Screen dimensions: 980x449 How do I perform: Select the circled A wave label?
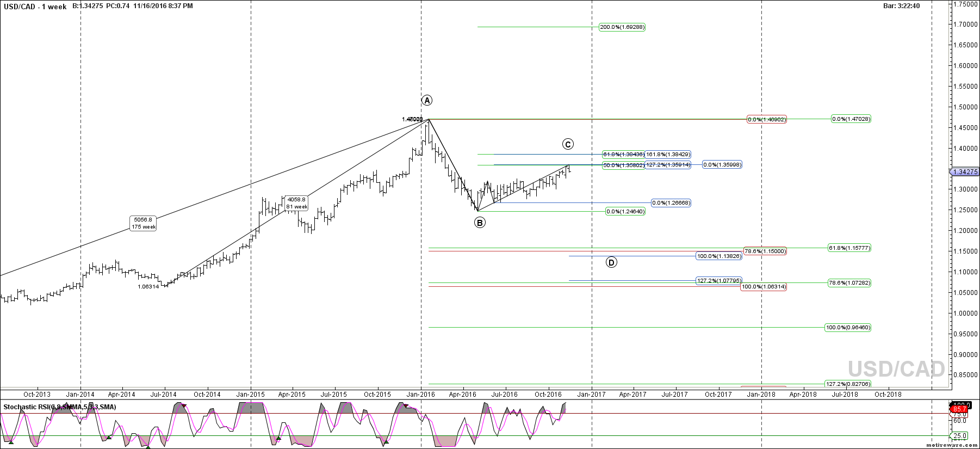point(427,100)
